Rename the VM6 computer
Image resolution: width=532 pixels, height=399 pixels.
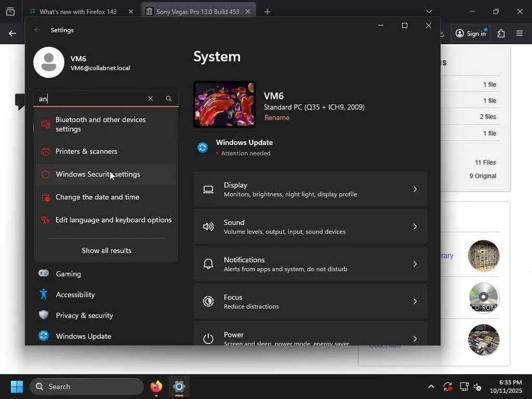(x=277, y=118)
